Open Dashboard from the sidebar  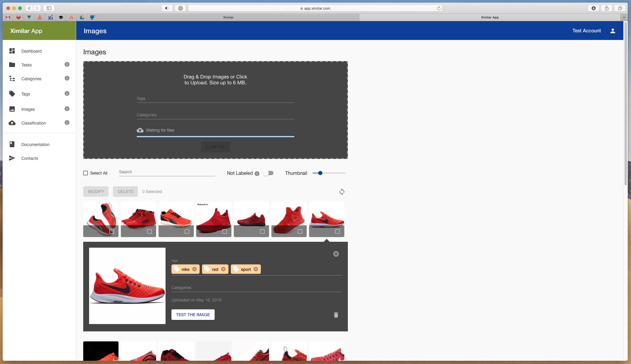tap(31, 51)
